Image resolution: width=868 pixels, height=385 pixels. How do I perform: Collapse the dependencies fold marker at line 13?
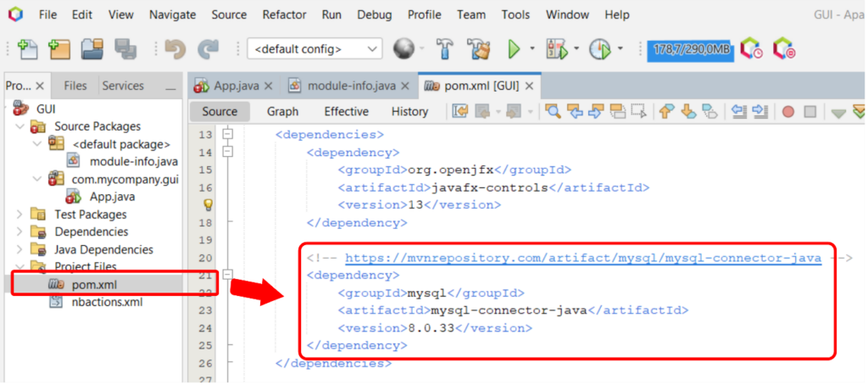point(227,134)
